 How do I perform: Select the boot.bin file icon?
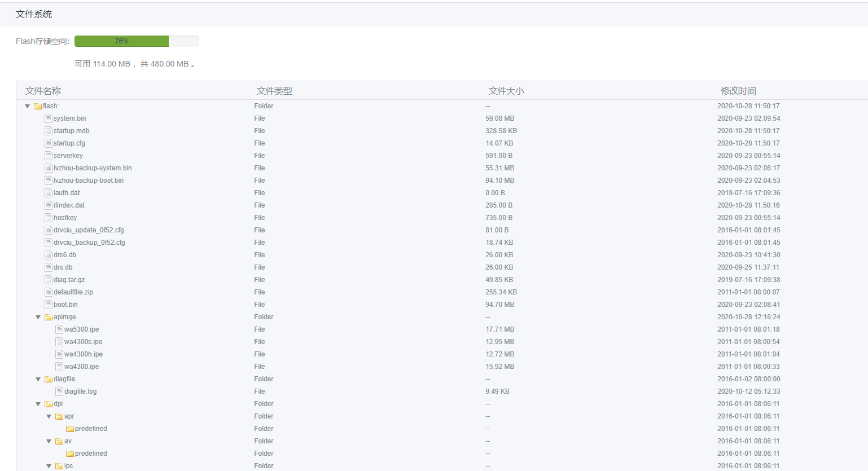coord(49,305)
